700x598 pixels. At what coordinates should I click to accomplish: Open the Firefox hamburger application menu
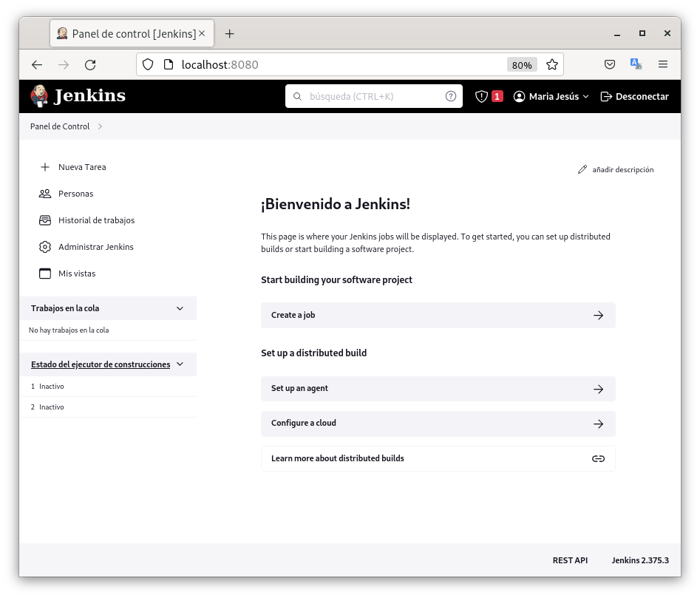coord(663,65)
